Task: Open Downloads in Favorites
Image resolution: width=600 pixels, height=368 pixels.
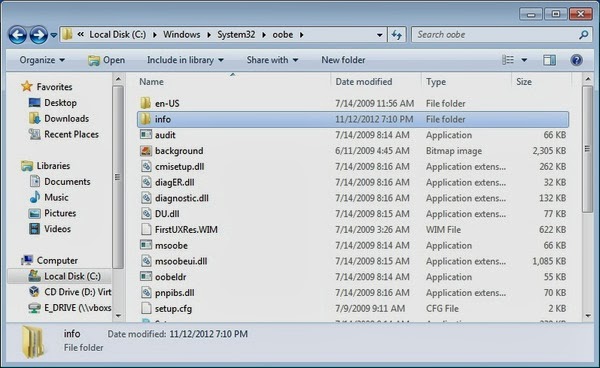Action: click(x=66, y=119)
